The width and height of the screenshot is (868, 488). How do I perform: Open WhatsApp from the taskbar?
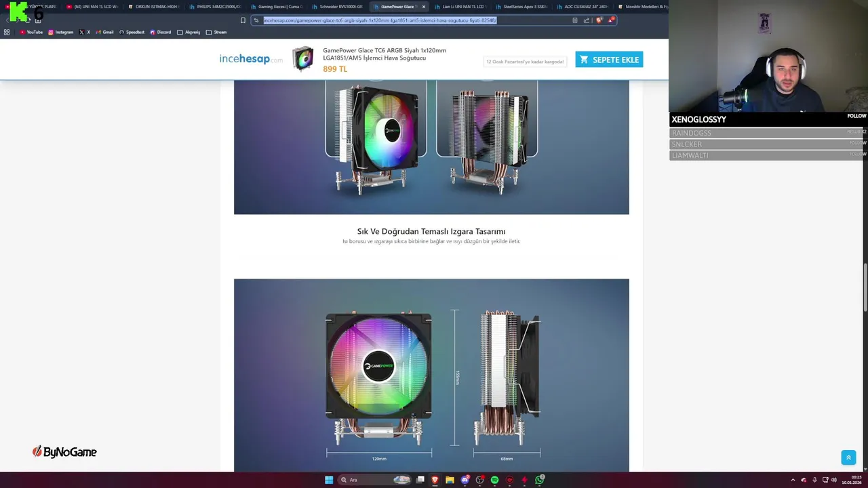pos(539,480)
